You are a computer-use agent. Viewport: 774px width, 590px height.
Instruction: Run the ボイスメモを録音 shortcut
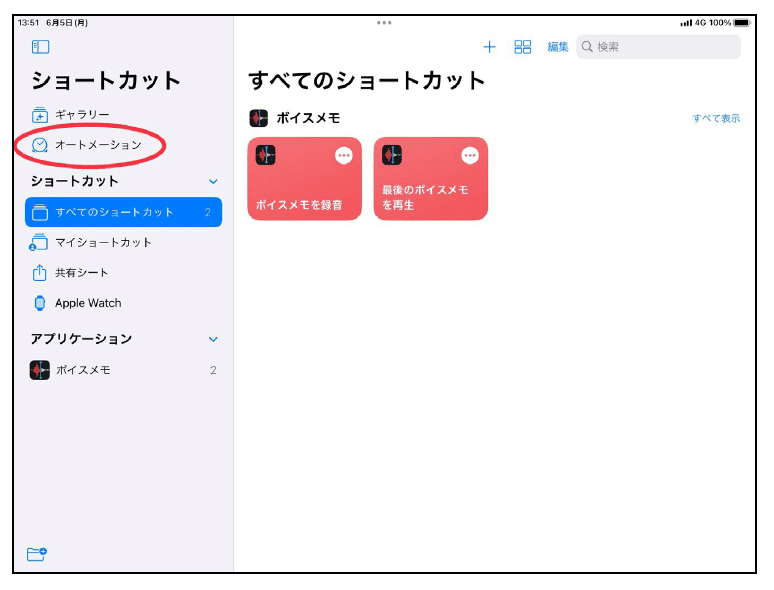[305, 178]
